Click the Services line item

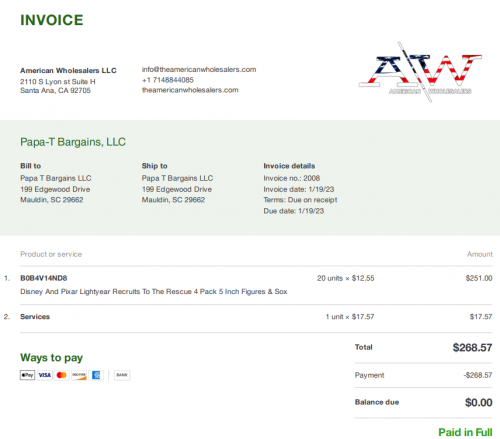coord(35,317)
